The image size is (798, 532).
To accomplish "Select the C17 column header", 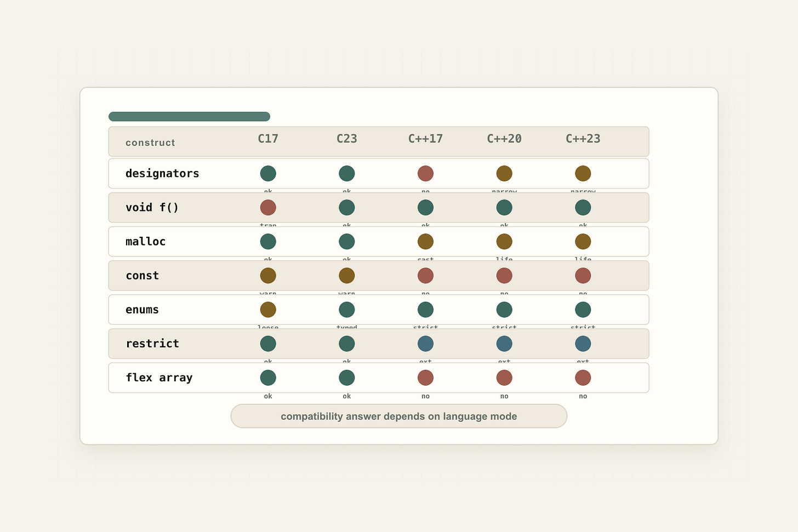I will point(268,139).
